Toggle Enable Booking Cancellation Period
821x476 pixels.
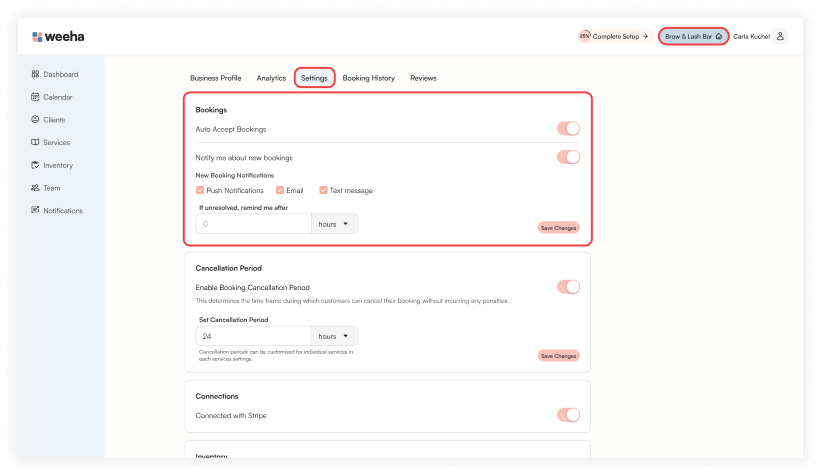[x=569, y=287]
